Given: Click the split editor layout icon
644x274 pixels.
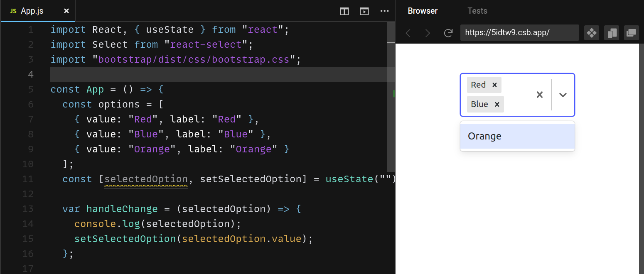Looking at the screenshot, I should [344, 11].
